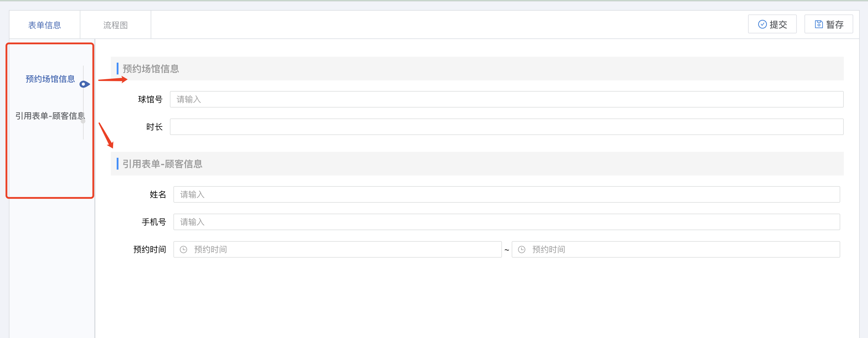Focus the 姓名 text field
868x338 pixels.
[x=506, y=194]
